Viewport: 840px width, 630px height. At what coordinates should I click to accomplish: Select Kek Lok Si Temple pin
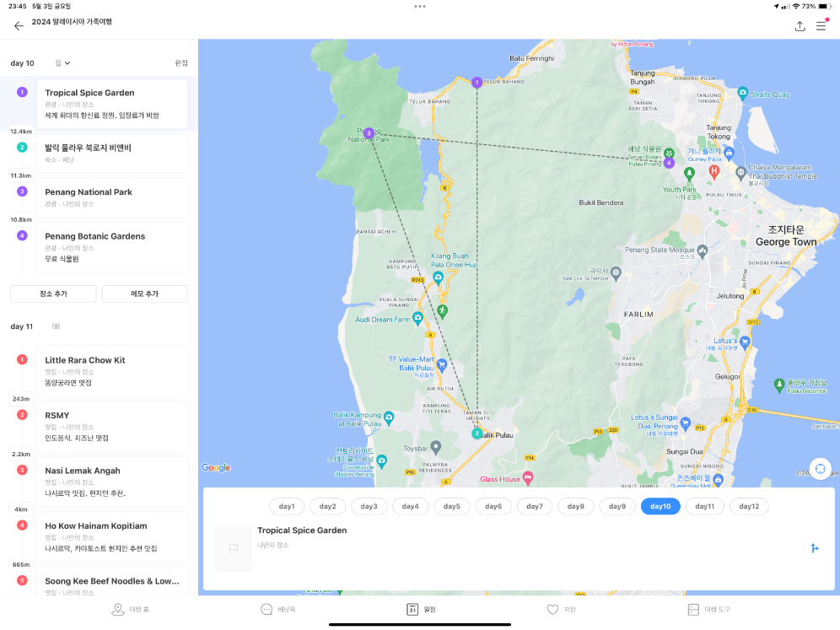click(616, 272)
